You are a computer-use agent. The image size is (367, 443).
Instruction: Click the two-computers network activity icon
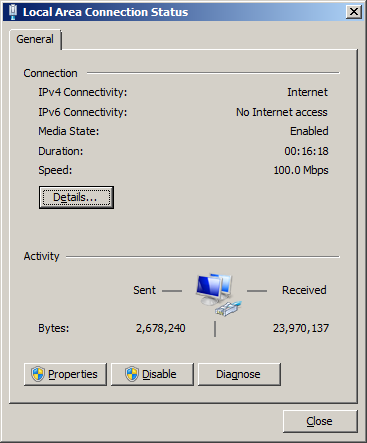click(214, 289)
